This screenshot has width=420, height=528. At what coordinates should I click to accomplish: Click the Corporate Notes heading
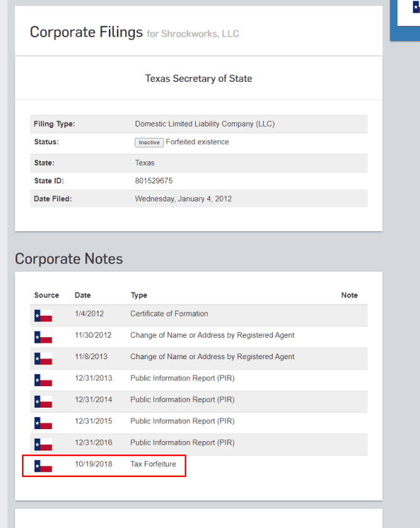click(69, 259)
